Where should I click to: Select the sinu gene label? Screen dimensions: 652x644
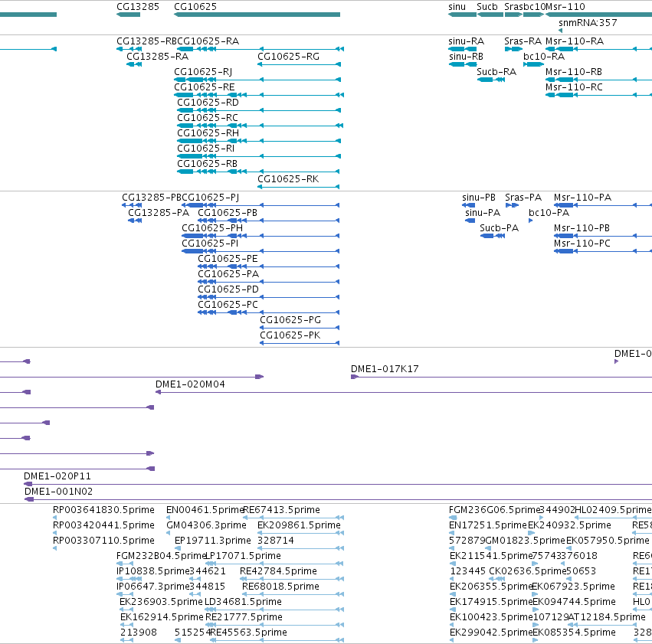[457, 7]
